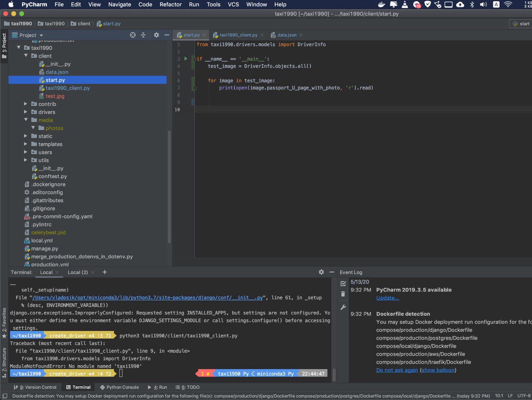Collapse the client folder in tree

click(x=26, y=56)
